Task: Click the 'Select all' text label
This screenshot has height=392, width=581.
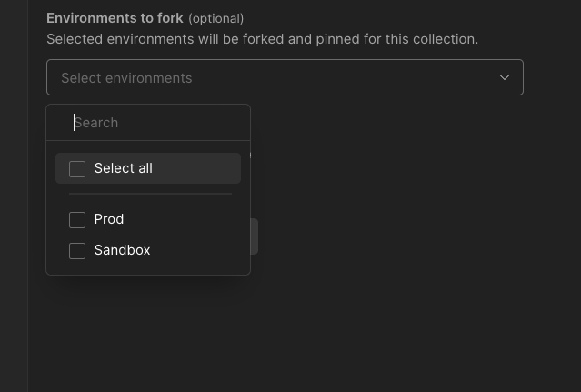Action: [x=123, y=168]
